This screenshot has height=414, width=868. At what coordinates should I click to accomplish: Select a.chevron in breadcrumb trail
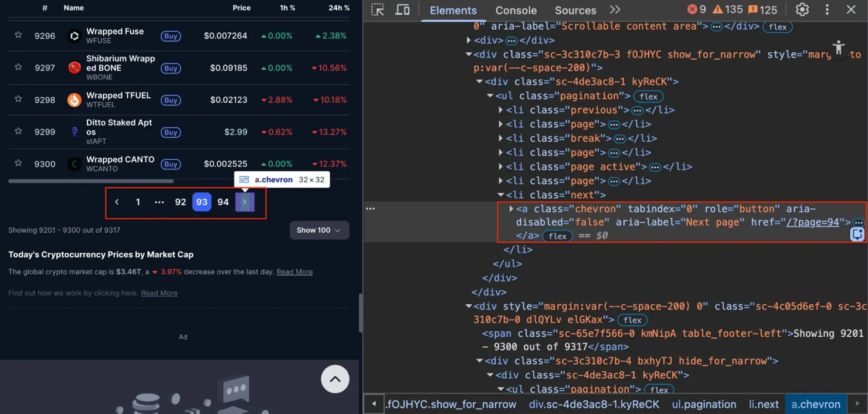click(x=816, y=404)
